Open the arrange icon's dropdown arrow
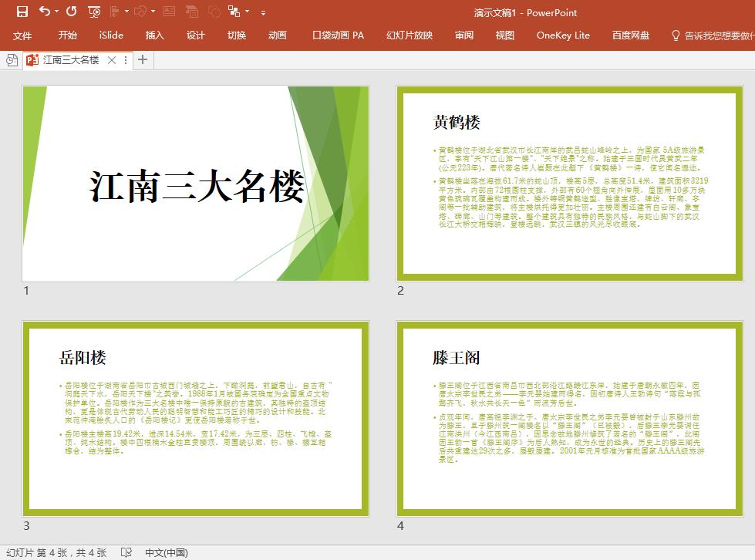The image size is (755, 560). (247, 12)
